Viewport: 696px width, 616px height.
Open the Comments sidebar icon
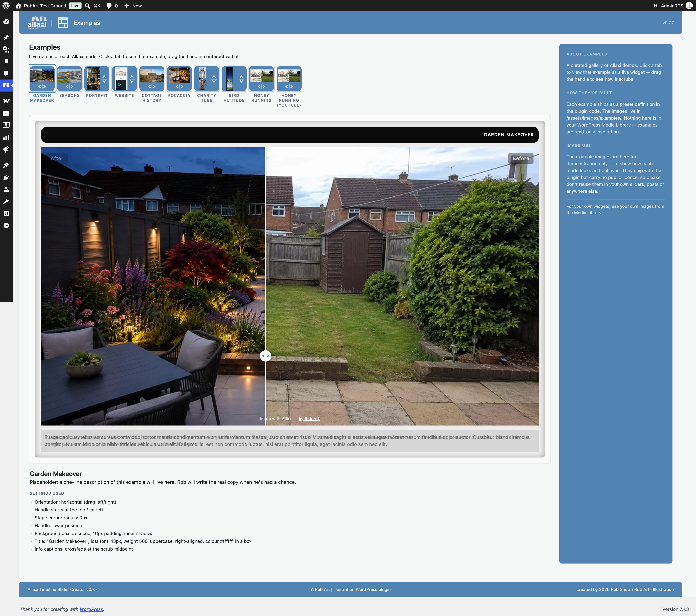tap(6, 73)
